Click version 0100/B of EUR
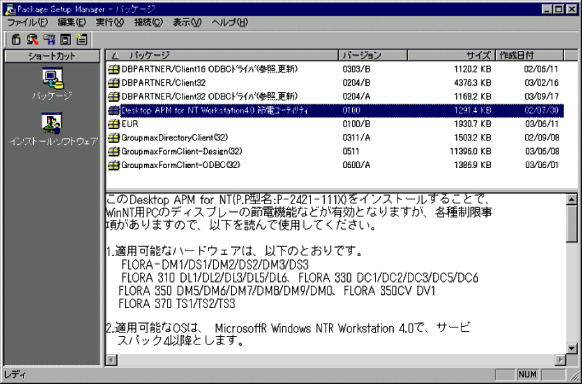This screenshot has width=582, height=384. (356, 124)
